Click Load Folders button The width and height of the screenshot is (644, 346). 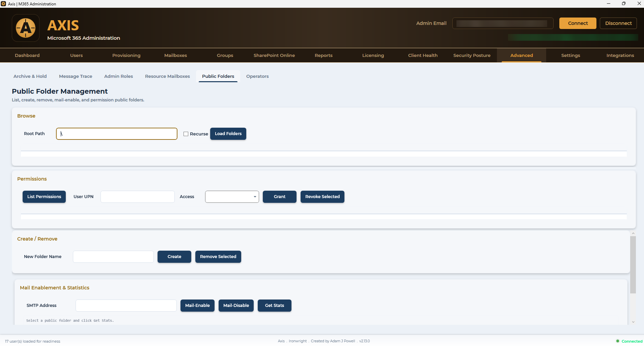[x=228, y=134]
